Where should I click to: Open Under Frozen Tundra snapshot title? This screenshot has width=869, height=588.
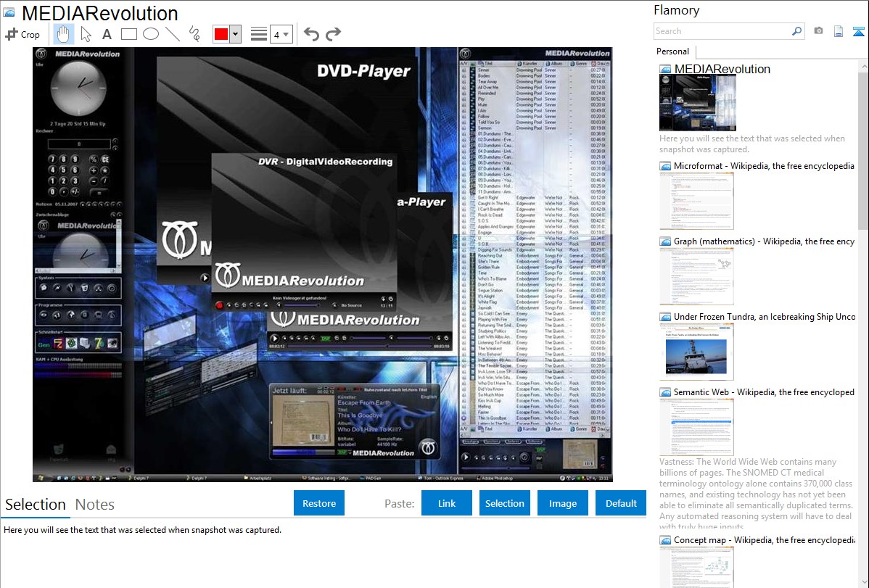point(765,316)
